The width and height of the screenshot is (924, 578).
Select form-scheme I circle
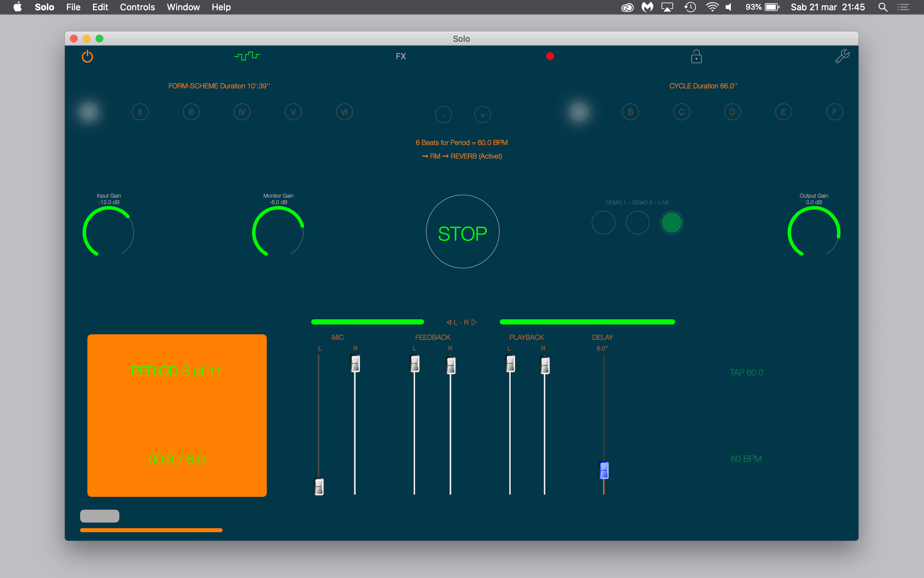click(x=89, y=112)
